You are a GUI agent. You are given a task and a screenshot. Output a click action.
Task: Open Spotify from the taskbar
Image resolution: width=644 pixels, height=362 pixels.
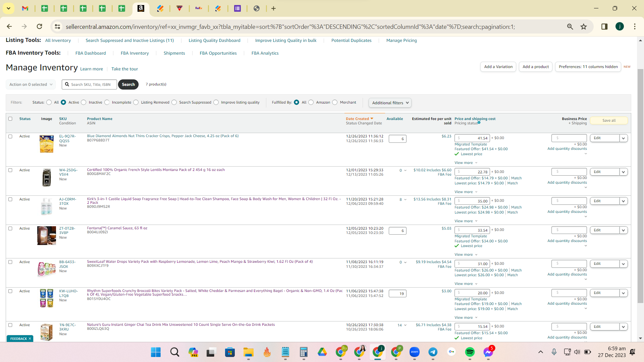pyautogui.click(x=470, y=352)
